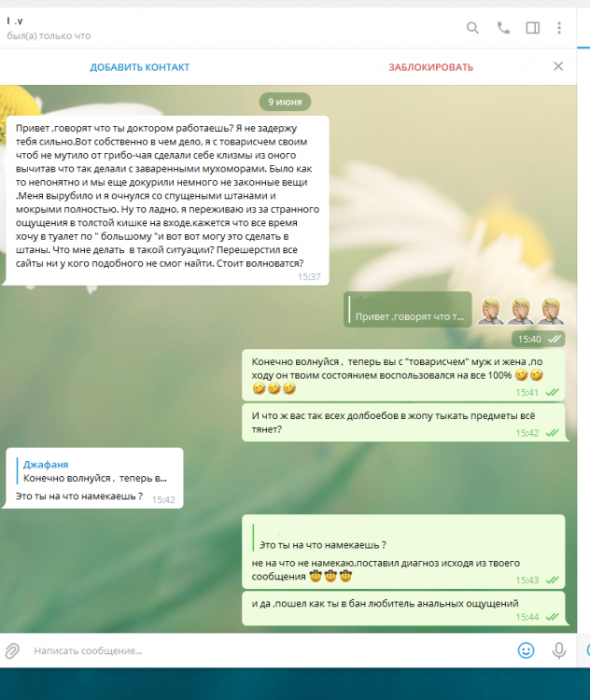Image resolution: width=590 pixels, height=700 pixels.
Task: Dismiss the add contact bar
Action: pyautogui.click(x=558, y=66)
